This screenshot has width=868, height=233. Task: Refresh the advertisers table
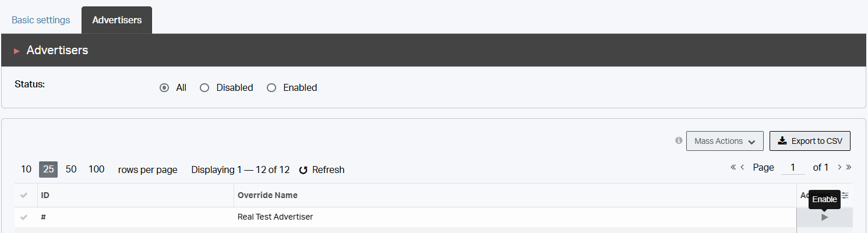click(322, 170)
